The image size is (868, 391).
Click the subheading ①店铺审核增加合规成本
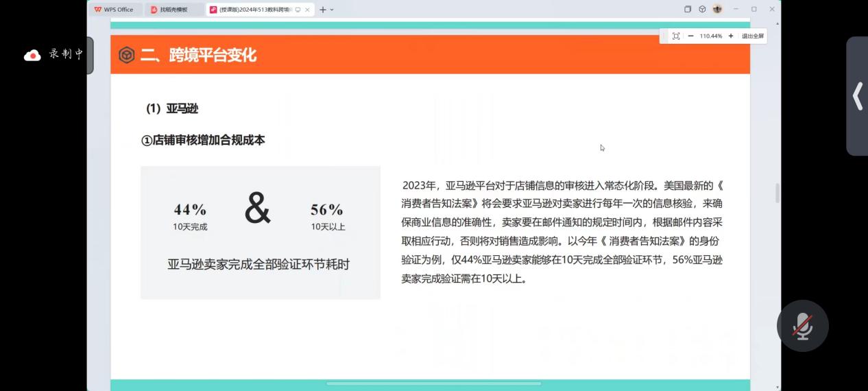tap(203, 140)
